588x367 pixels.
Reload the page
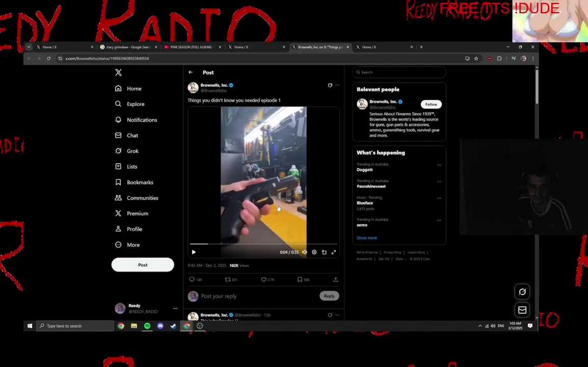coord(48,59)
